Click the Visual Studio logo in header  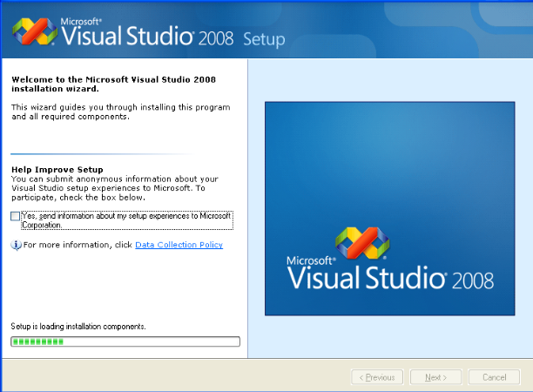coord(35,31)
